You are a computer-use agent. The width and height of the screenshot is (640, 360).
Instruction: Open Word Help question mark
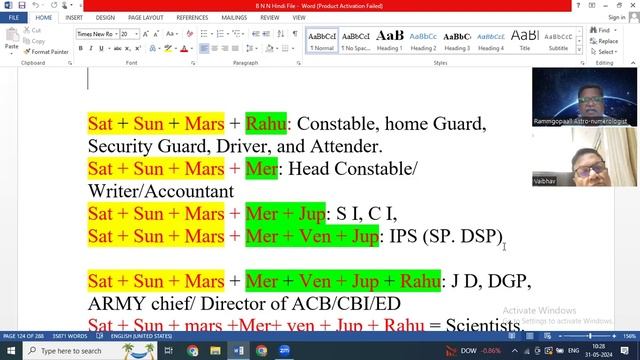tap(578, 5)
